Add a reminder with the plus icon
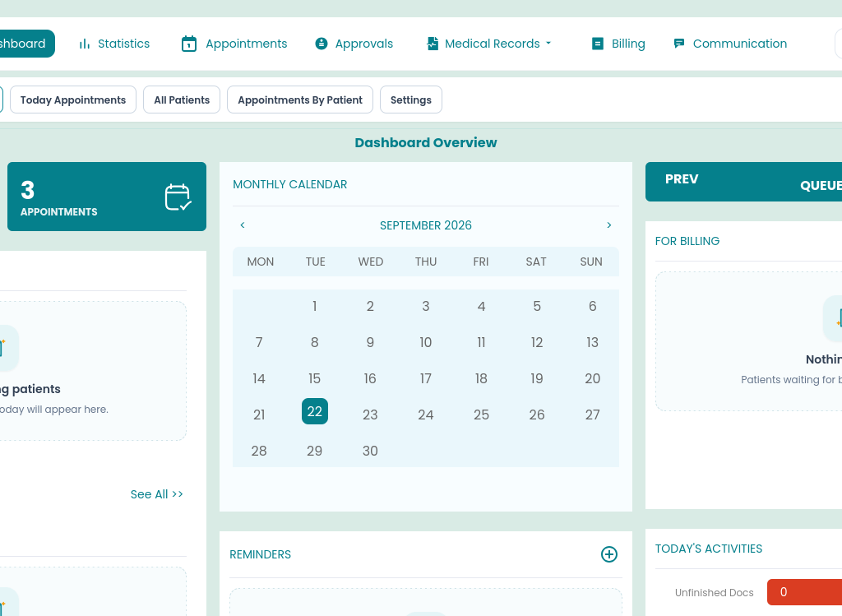This screenshot has width=842, height=616. pyautogui.click(x=609, y=554)
